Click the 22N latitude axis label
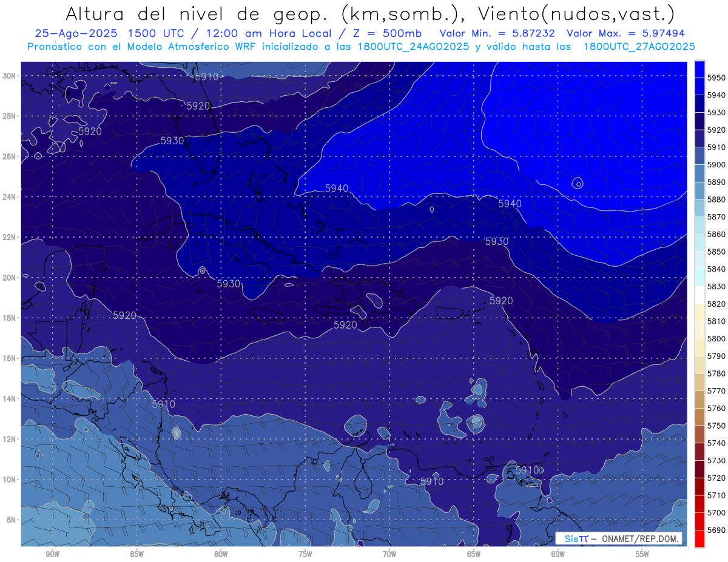 click(10, 237)
